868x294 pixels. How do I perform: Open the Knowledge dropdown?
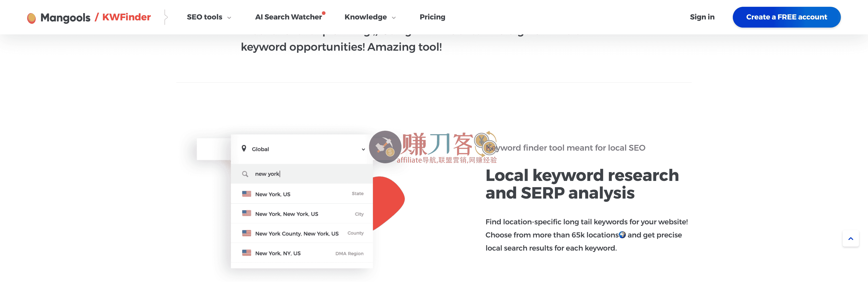pos(370,17)
